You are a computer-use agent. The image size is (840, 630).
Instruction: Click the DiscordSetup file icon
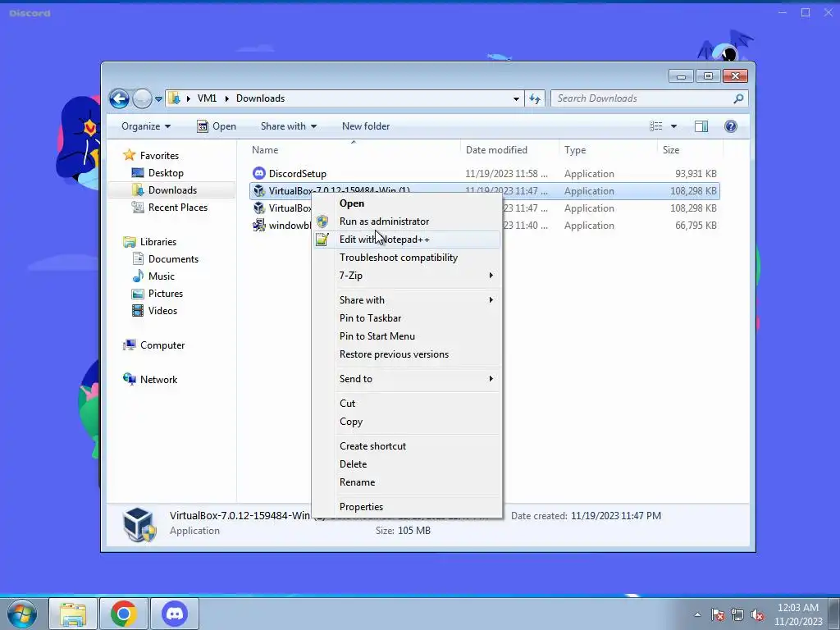(x=259, y=173)
